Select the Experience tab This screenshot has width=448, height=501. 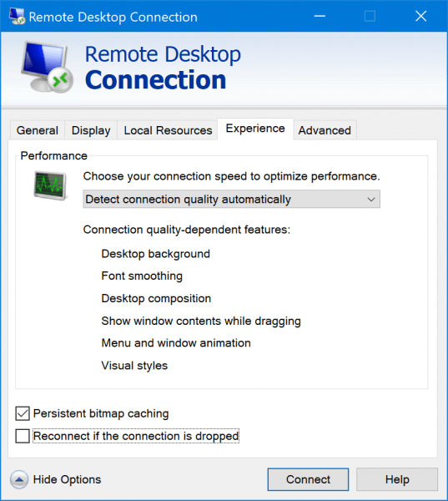pyautogui.click(x=255, y=129)
